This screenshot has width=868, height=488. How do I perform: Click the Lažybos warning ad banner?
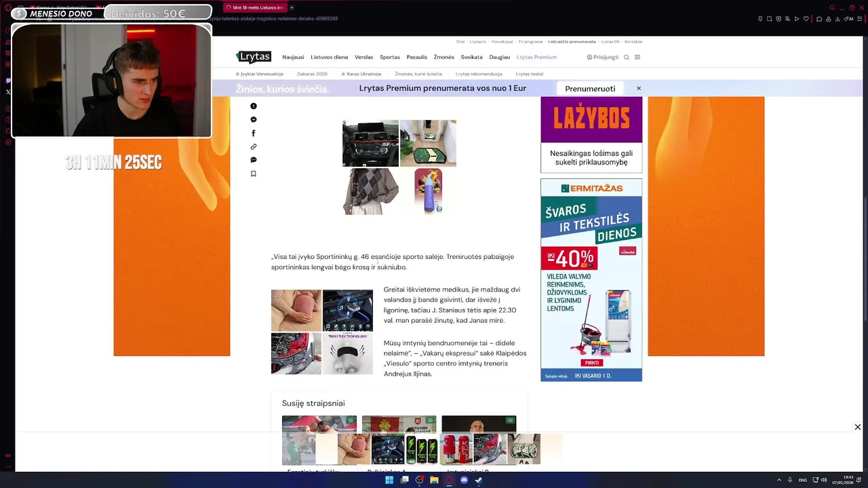pos(591,135)
